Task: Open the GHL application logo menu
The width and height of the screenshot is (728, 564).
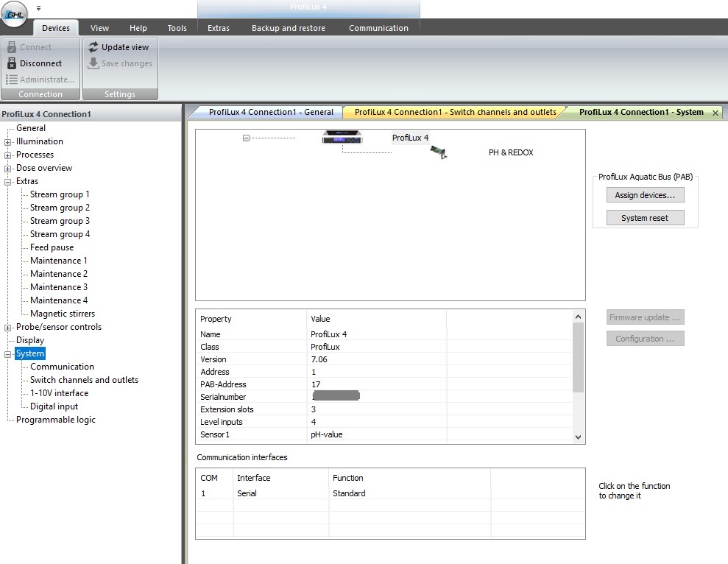Action: [x=15, y=15]
